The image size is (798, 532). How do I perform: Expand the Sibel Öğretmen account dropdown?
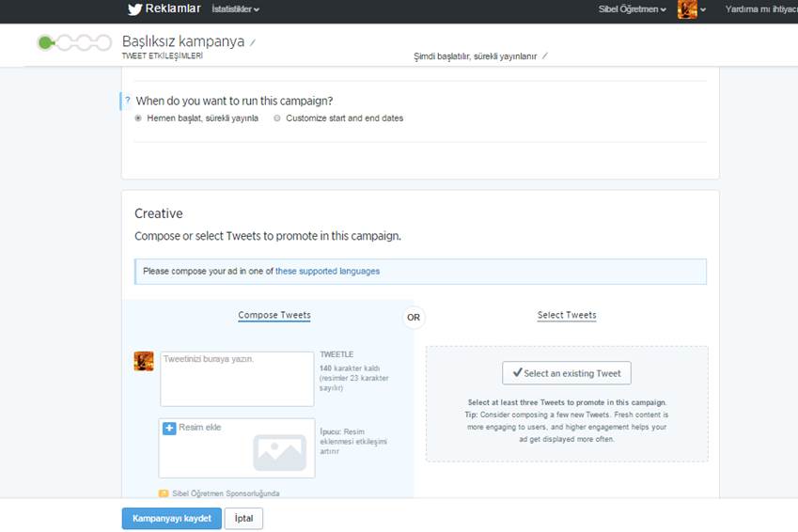633,9
